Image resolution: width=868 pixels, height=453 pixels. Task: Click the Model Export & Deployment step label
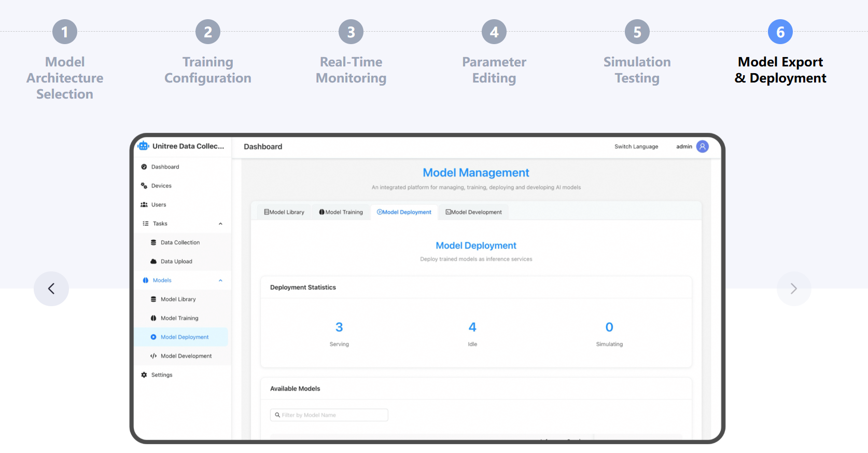pos(780,70)
